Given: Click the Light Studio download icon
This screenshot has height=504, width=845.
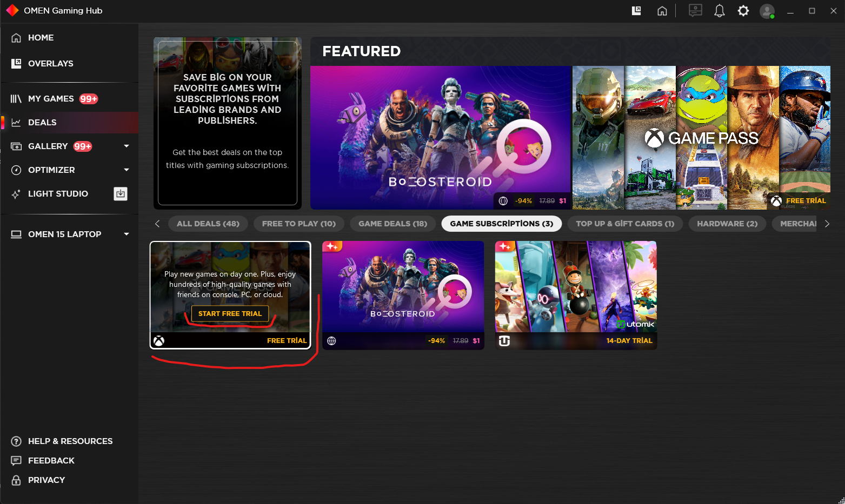Looking at the screenshot, I should (121, 193).
